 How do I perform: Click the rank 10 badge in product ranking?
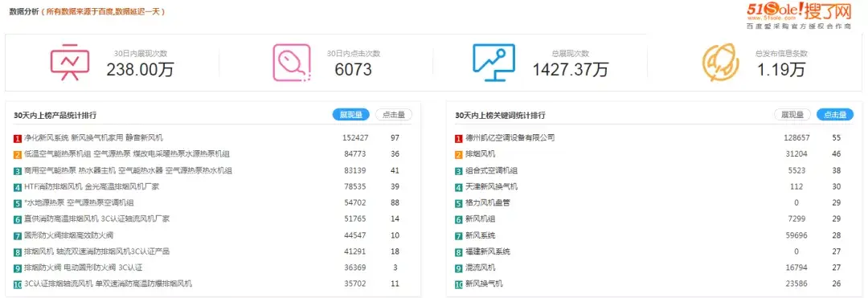(x=18, y=284)
